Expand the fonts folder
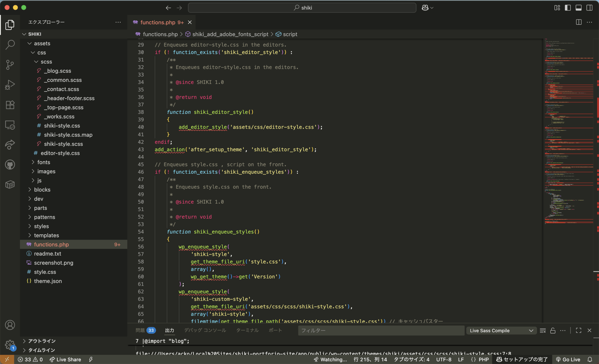Viewport: 599px width, 364px height. (x=44, y=162)
